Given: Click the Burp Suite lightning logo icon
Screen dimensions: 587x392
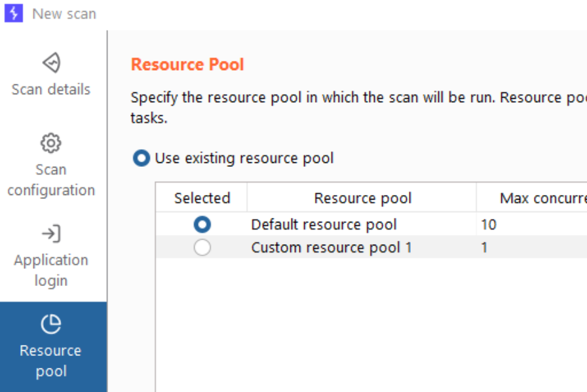Looking at the screenshot, I should click(14, 13).
